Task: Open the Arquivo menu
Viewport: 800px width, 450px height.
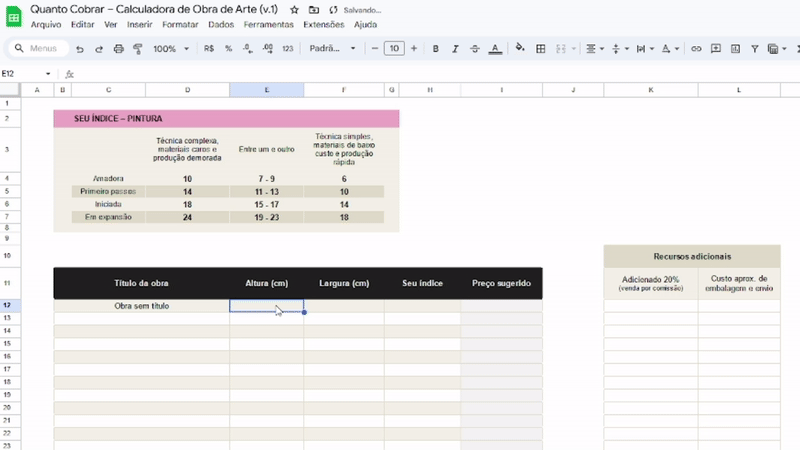Action: click(46, 24)
